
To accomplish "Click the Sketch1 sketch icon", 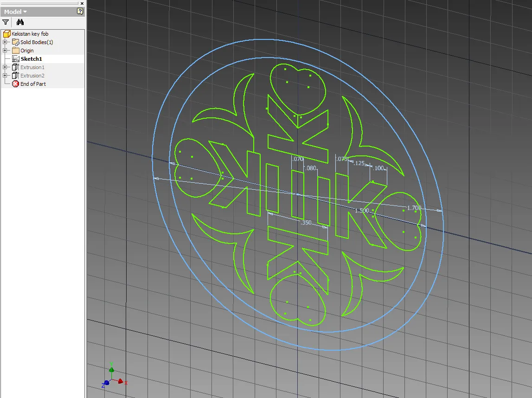I will [16, 59].
